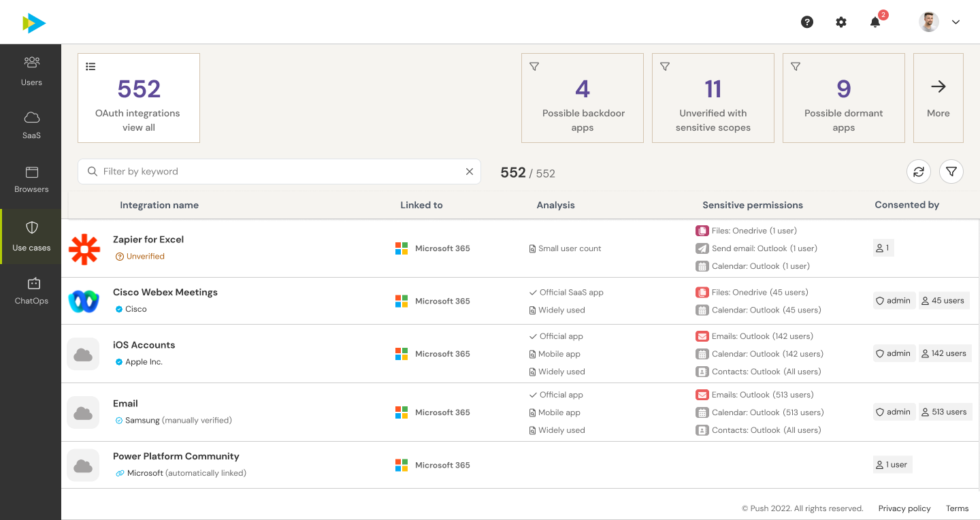Expand the account avatar dropdown
The width and height of the screenshot is (980, 520).
pos(955,22)
